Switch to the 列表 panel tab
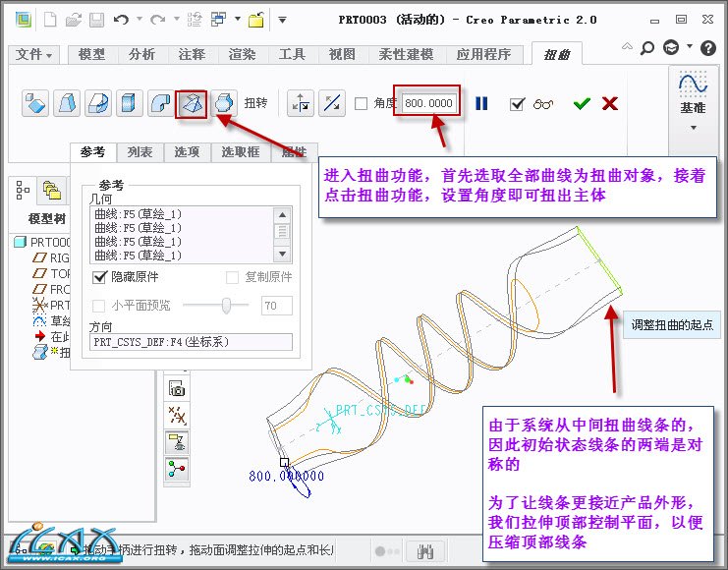The image size is (728, 570). pos(140,152)
